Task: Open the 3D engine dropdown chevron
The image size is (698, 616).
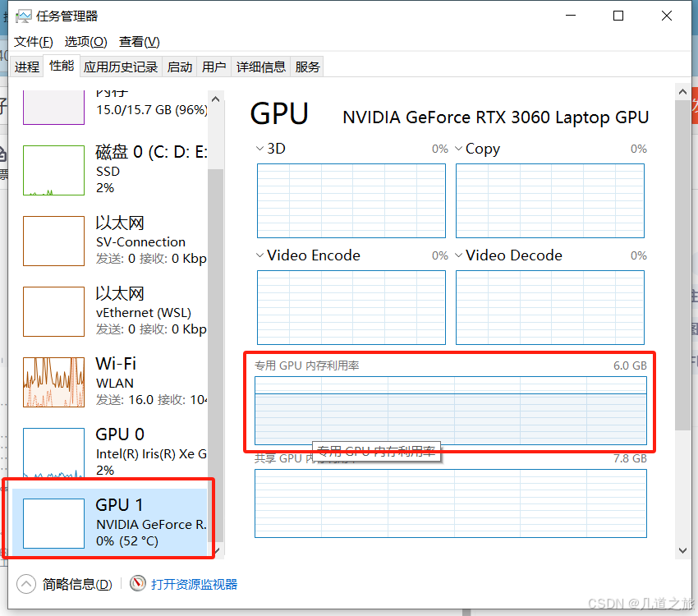Action: pos(260,149)
